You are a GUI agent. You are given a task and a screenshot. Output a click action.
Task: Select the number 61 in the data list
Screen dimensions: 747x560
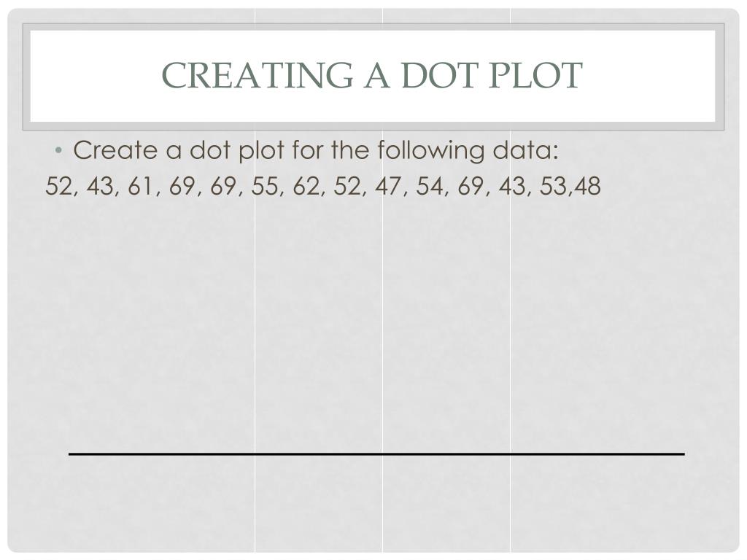(141, 187)
